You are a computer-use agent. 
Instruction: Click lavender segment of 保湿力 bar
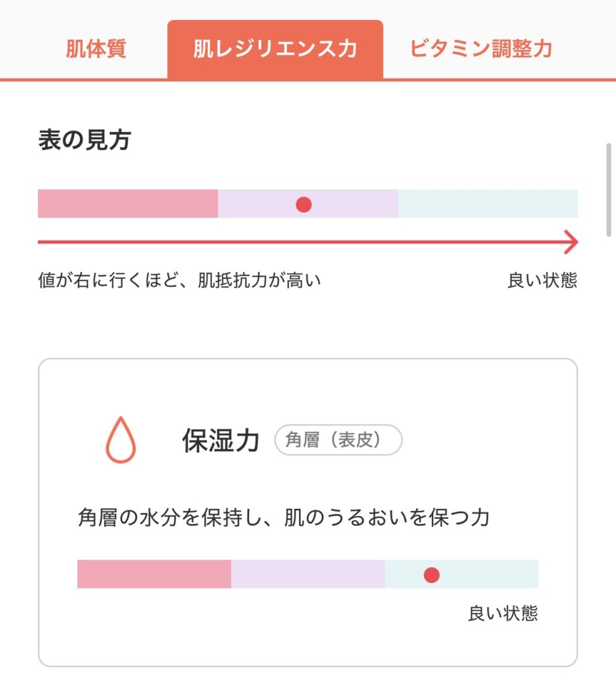tap(308, 574)
